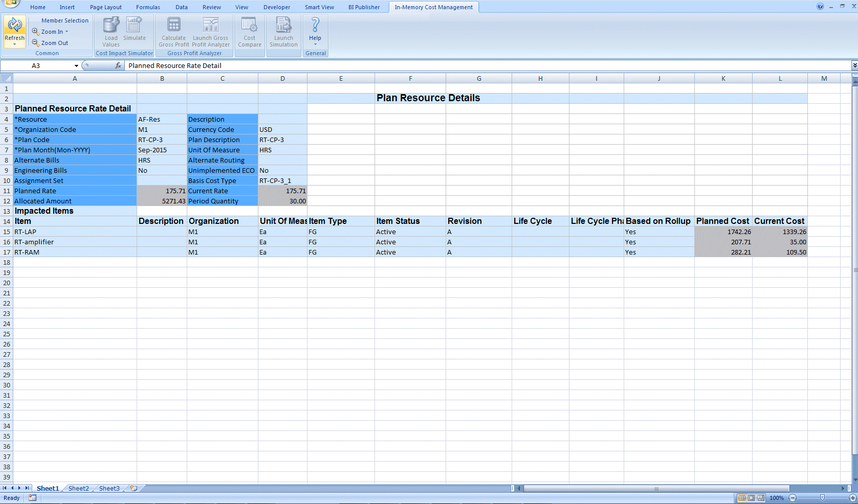Open the BI Publisher tab
This screenshot has height=504, width=858.
364,7
